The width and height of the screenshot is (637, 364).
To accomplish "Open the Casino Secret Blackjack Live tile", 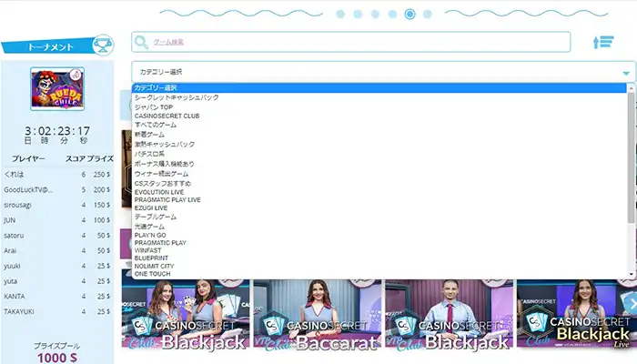I will pyautogui.click(x=576, y=314).
